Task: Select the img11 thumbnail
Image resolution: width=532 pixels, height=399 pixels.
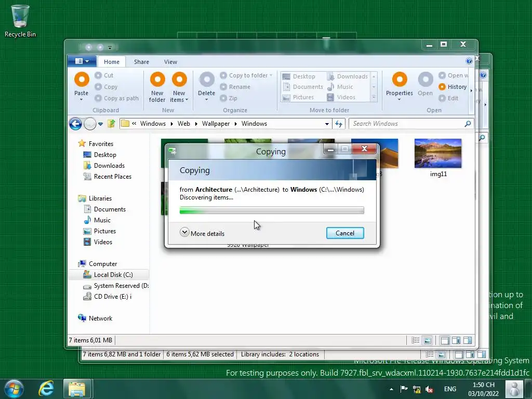Action: click(x=438, y=153)
